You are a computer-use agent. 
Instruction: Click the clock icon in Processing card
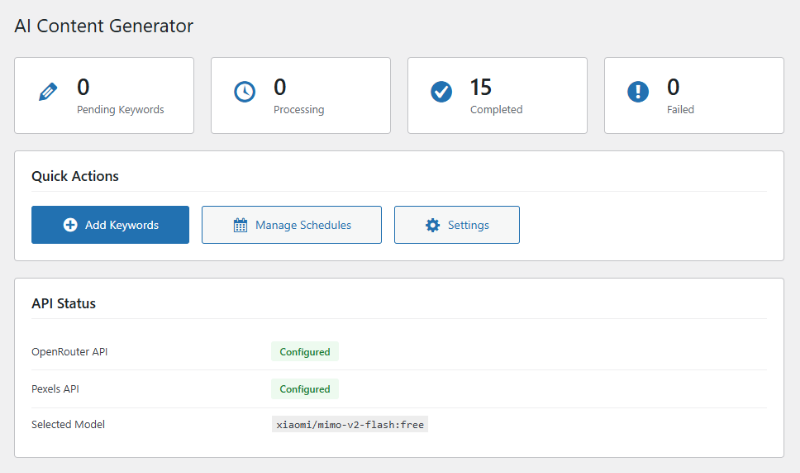point(245,92)
